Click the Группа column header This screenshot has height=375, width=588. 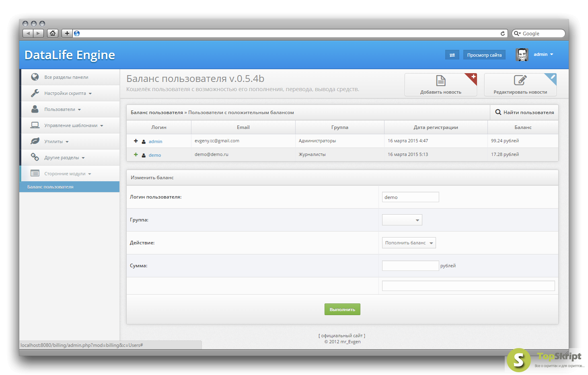(340, 127)
